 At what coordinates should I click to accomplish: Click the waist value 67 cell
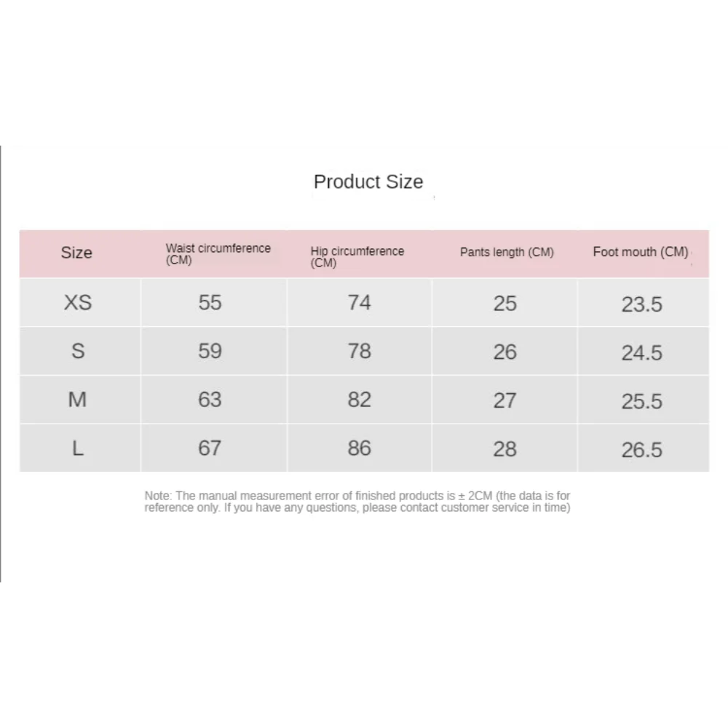tap(210, 448)
